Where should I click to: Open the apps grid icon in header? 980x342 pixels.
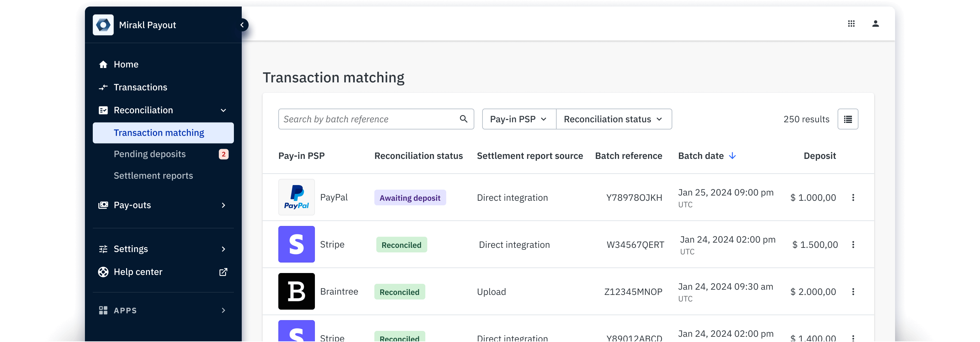[851, 24]
